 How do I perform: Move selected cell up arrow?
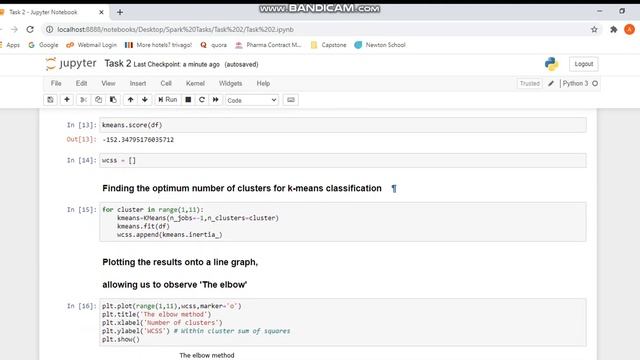click(130, 100)
